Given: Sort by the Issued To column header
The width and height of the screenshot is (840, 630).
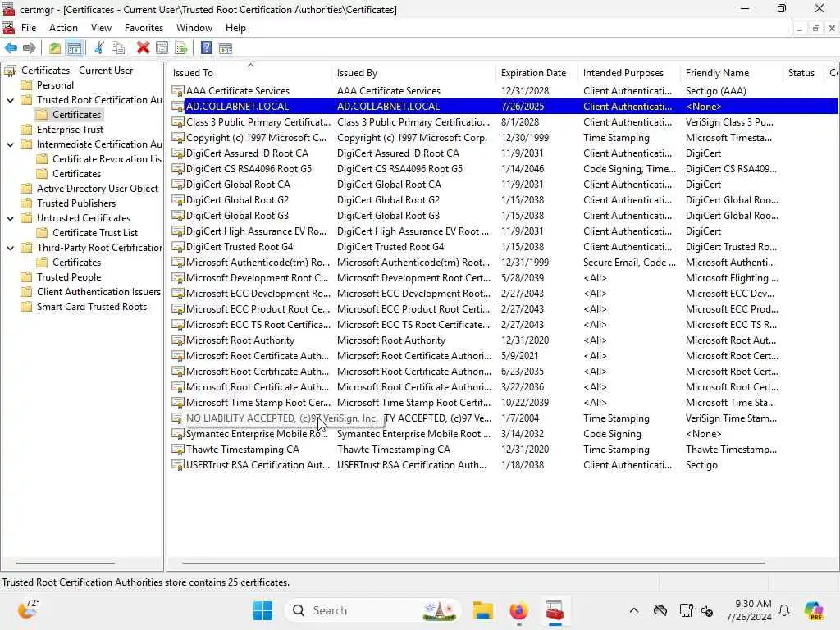Looking at the screenshot, I should [249, 73].
